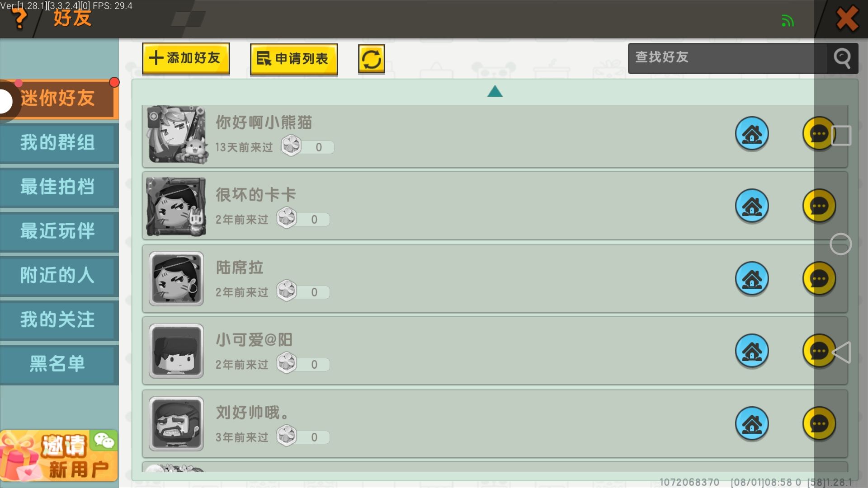Switch to 我的群组 tab
The image size is (868, 488).
58,143
